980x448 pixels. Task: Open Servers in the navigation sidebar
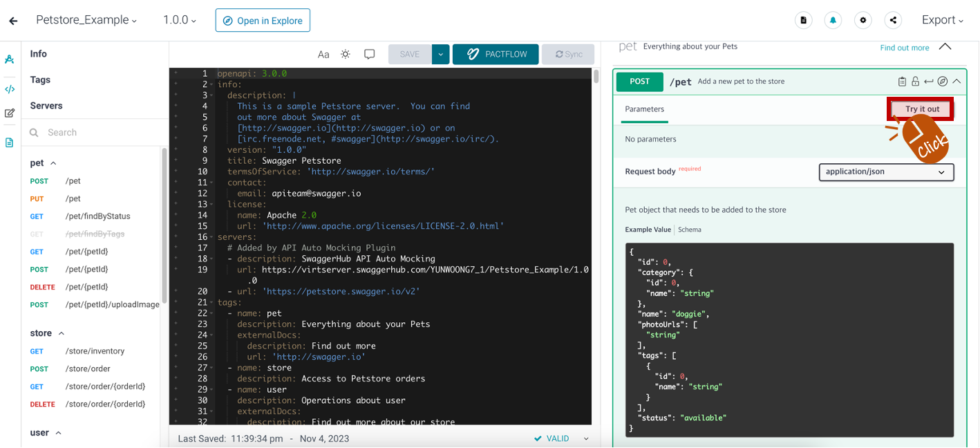coord(46,106)
